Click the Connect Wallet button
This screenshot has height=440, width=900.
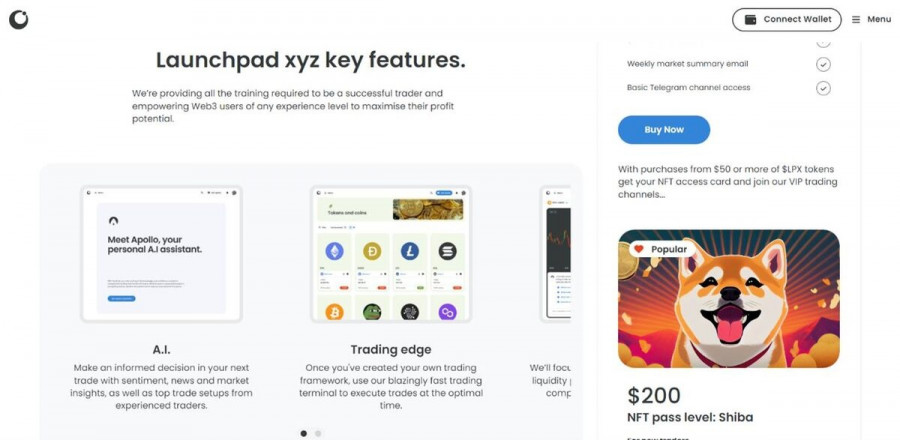coord(787,20)
